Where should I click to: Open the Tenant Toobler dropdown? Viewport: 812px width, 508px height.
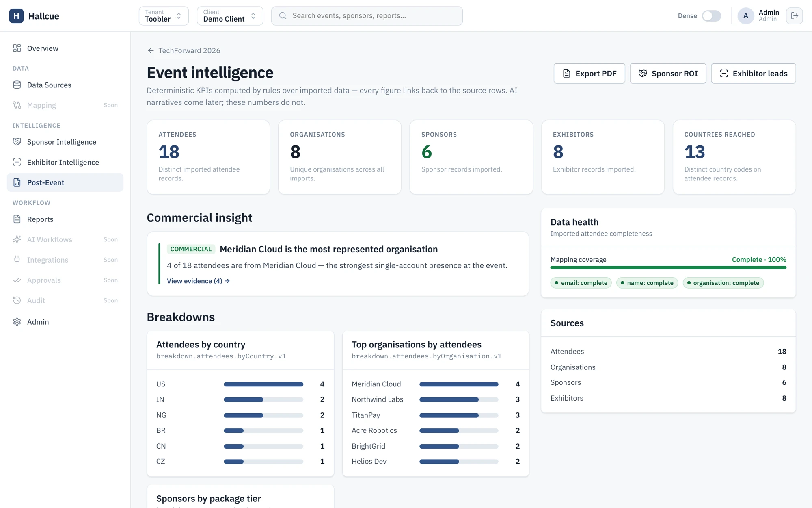coord(164,16)
